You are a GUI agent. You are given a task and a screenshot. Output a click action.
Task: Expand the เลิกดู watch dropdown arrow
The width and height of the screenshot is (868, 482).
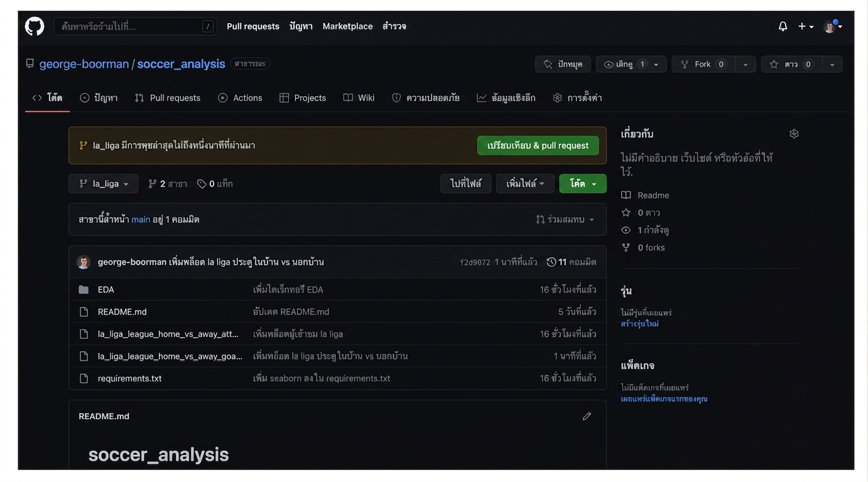pyautogui.click(x=656, y=64)
